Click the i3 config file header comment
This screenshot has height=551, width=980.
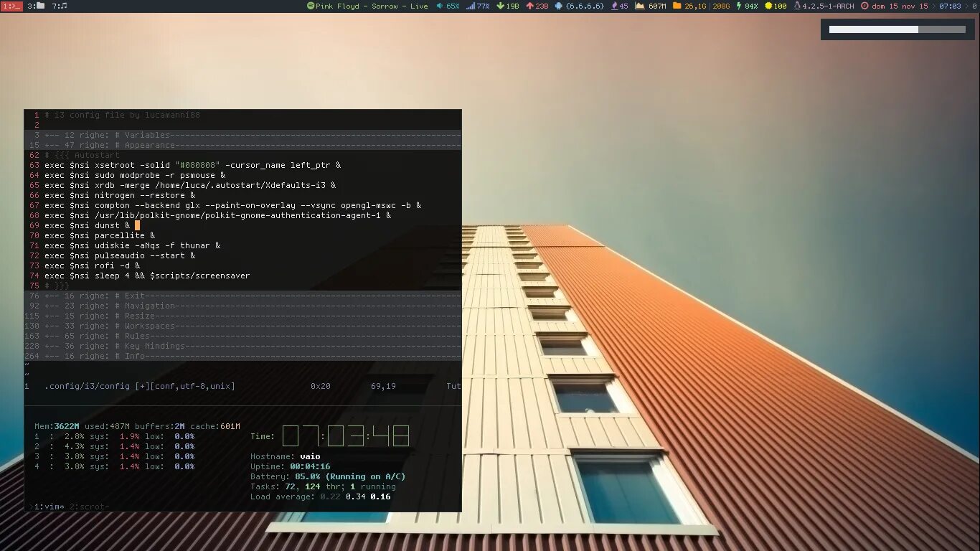[122, 115]
